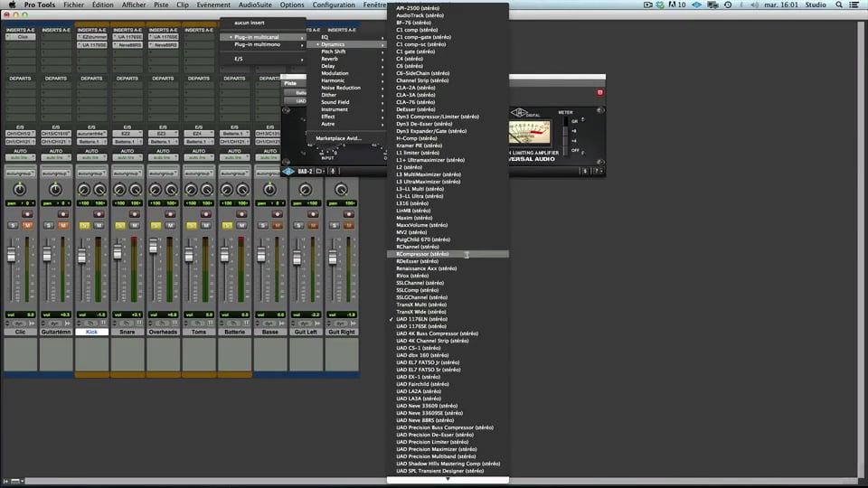Open the Configuration menu
This screenshot has width=868, height=488.
(x=334, y=5)
